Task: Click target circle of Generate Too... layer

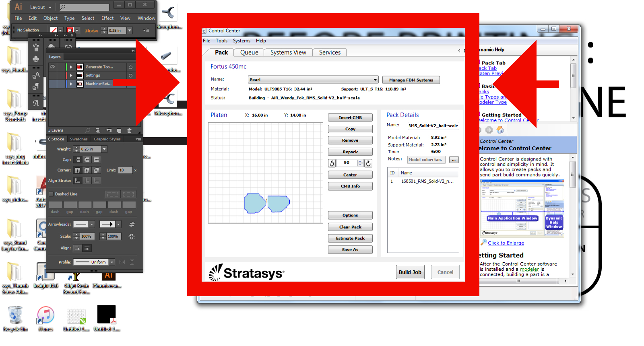Action: 130,67
